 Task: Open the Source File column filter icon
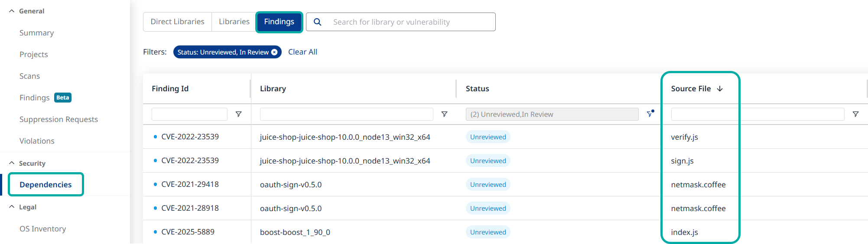(x=855, y=114)
